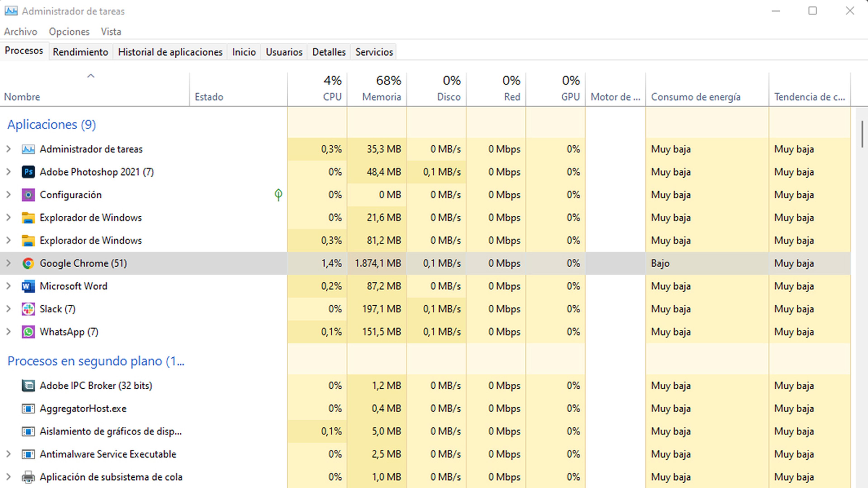This screenshot has width=868, height=488.
Task: Open the Usuarios tab
Action: click(284, 52)
